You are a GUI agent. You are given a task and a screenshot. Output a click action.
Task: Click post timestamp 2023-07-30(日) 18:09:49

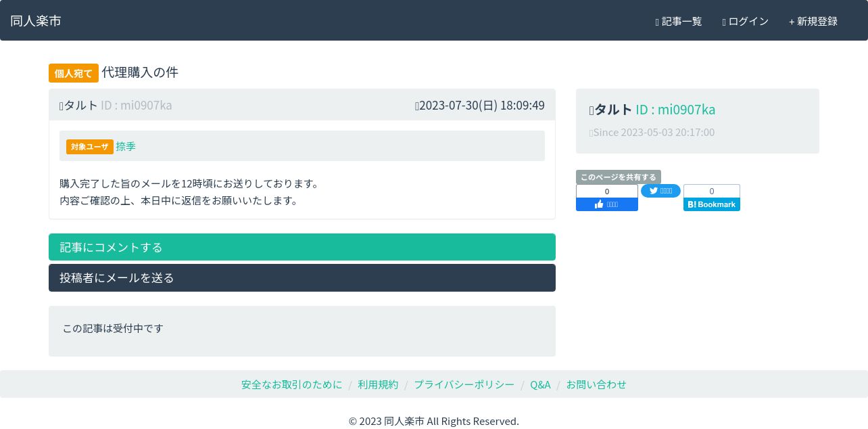[481, 105]
